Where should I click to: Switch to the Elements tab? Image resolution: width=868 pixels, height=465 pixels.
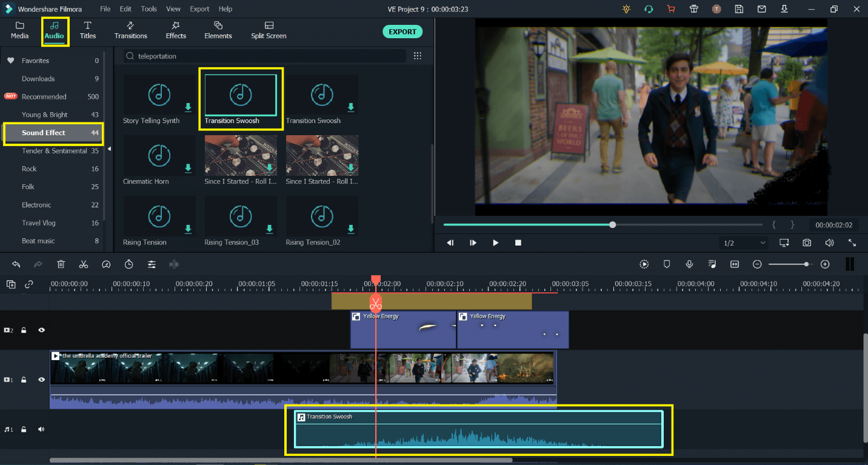218,30
